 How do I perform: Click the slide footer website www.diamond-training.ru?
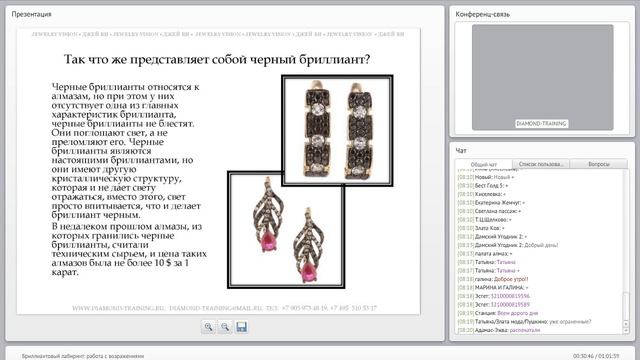118,308
